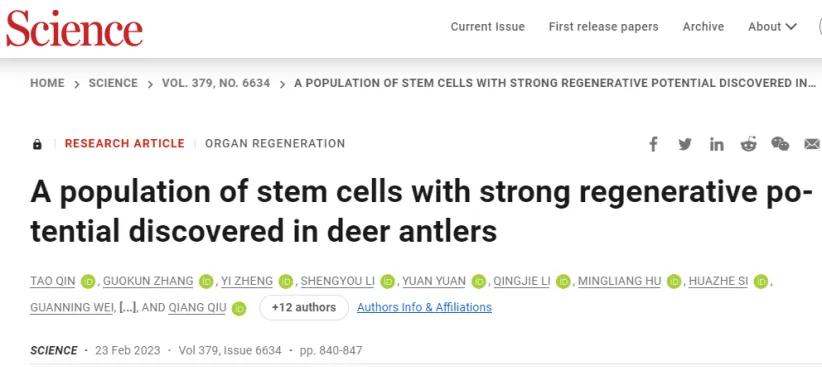Open Qiang Qiu's ORCID iD icon

(239, 308)
